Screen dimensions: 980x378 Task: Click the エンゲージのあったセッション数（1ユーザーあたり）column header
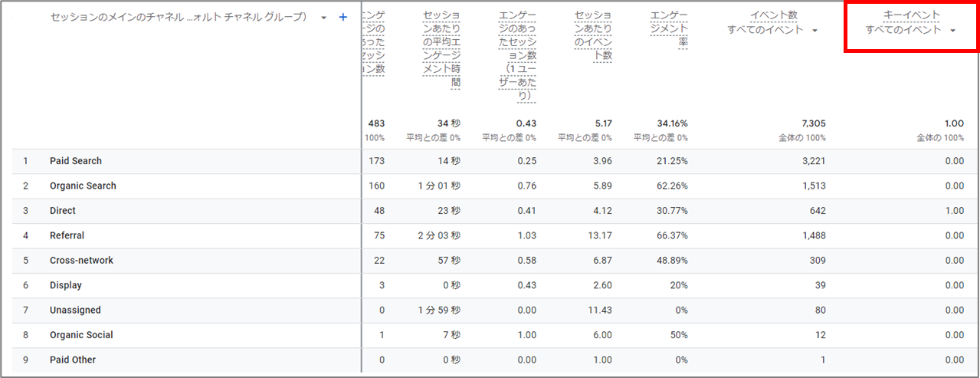pyautogui.click(x=516, y=56)
